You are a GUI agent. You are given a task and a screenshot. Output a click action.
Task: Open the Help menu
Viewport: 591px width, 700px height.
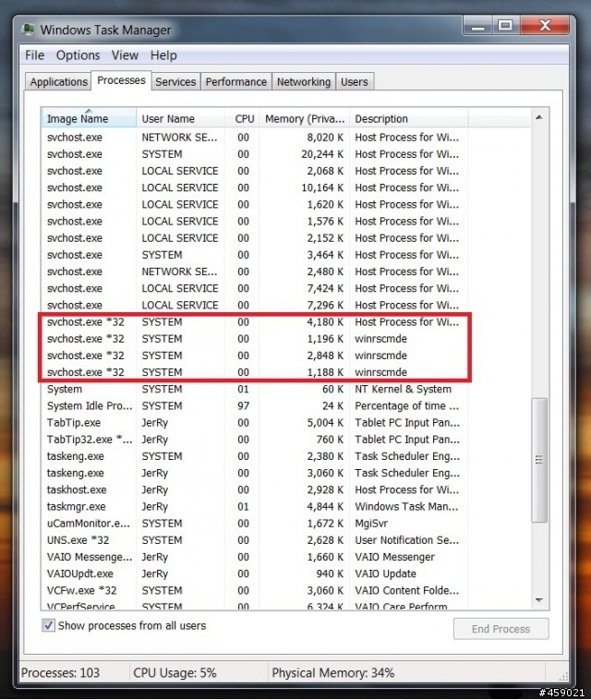[163, 55]
